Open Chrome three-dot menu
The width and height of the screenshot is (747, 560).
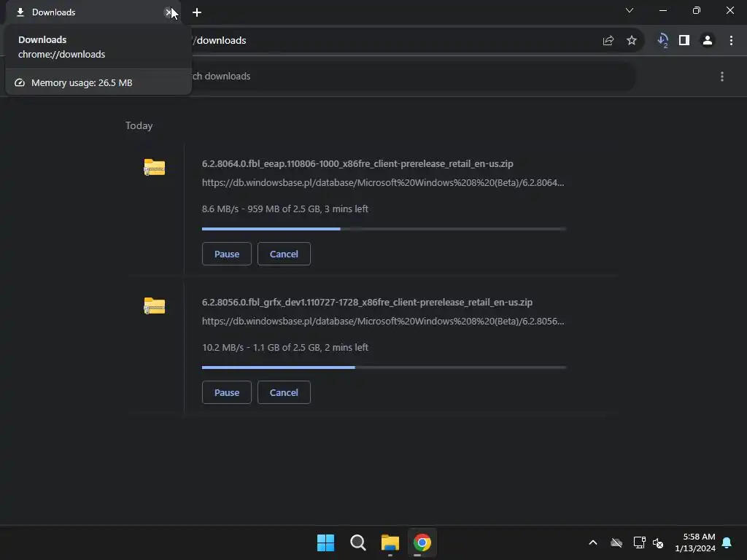click(731, 41)
